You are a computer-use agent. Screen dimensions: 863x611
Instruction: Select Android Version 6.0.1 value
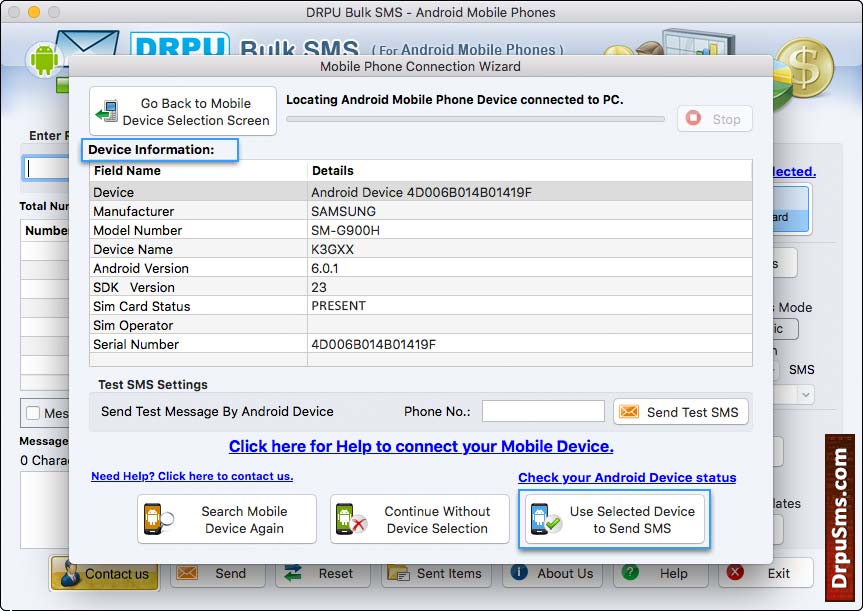point(325,268)
